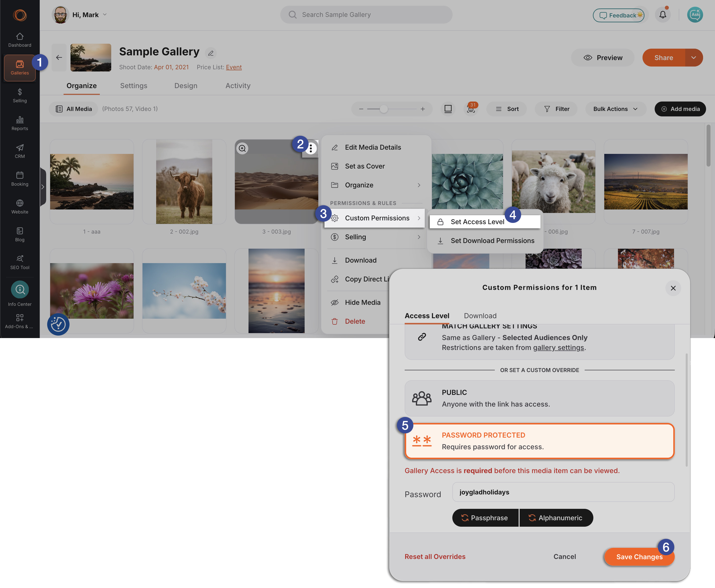Image resolution: width=715 pixels, height=588 pixels.
Task: Select the Access Level tab in dialog
Action: point(427,316)
